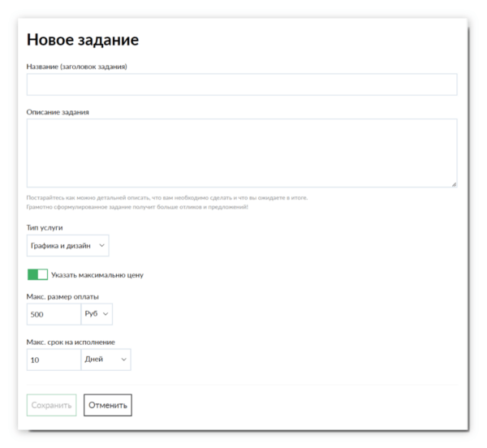Click the hint text starting 'Грамотно сформулированное задание'

coord(137,207)
